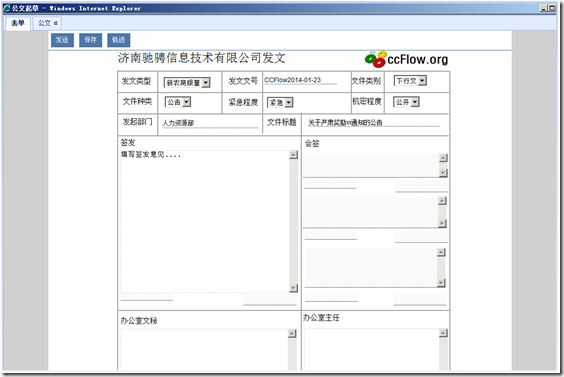Click scroll-down arrow of second 会签 box
This screenshot has width=564, height=377.
click(442, 223)
